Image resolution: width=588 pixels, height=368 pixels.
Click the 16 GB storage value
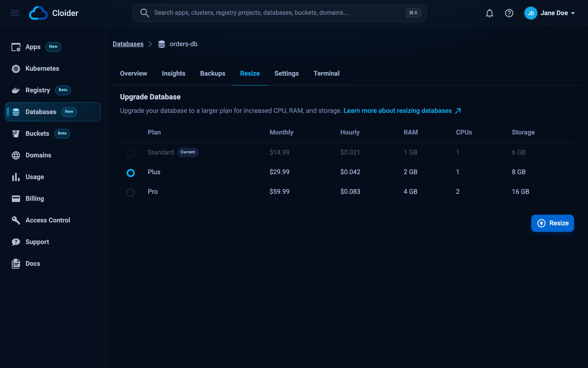(x=520, y=192)
